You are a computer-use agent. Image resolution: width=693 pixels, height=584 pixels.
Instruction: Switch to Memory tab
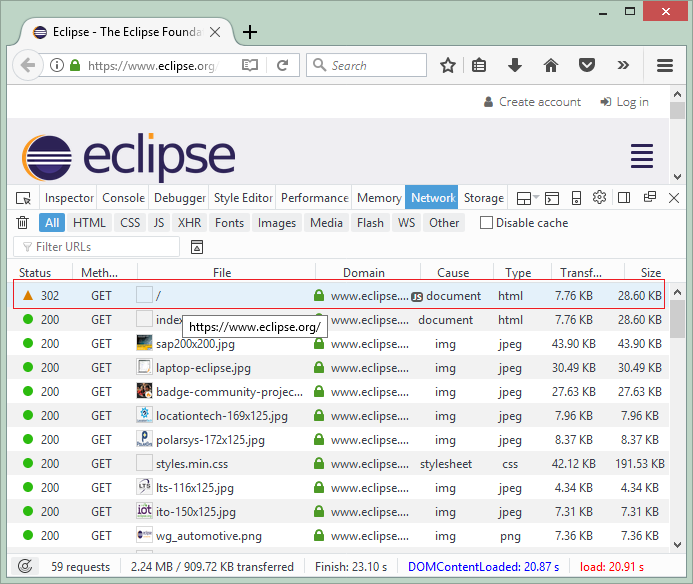[379, 198]
